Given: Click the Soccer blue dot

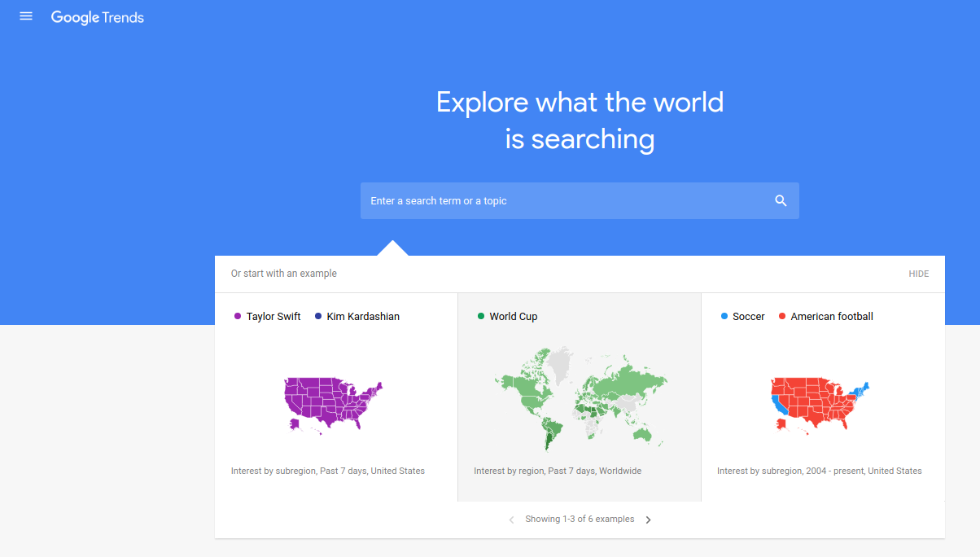Looking at the screenshot, I should click(x=724, y=317).
